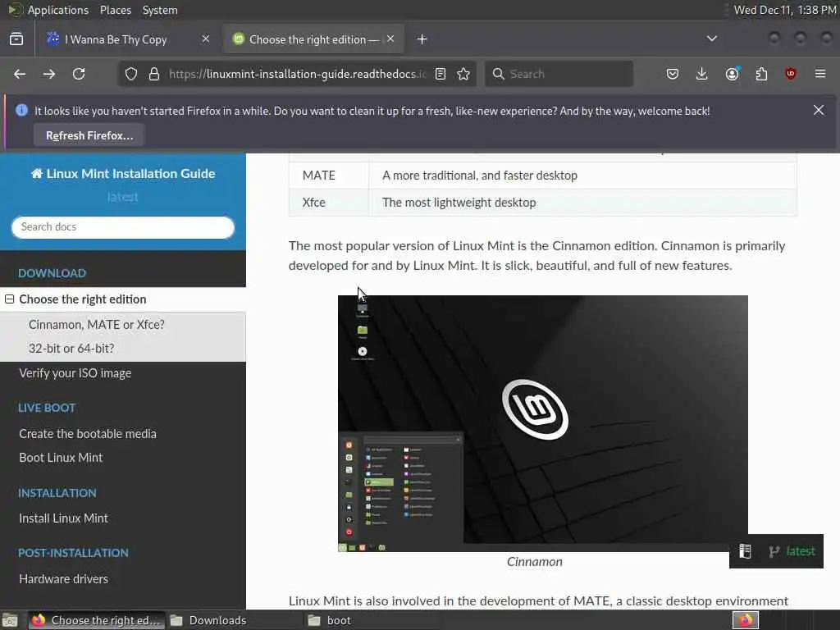Open Install Linux Mint page

pyautogui.click(x=63, y=518)
